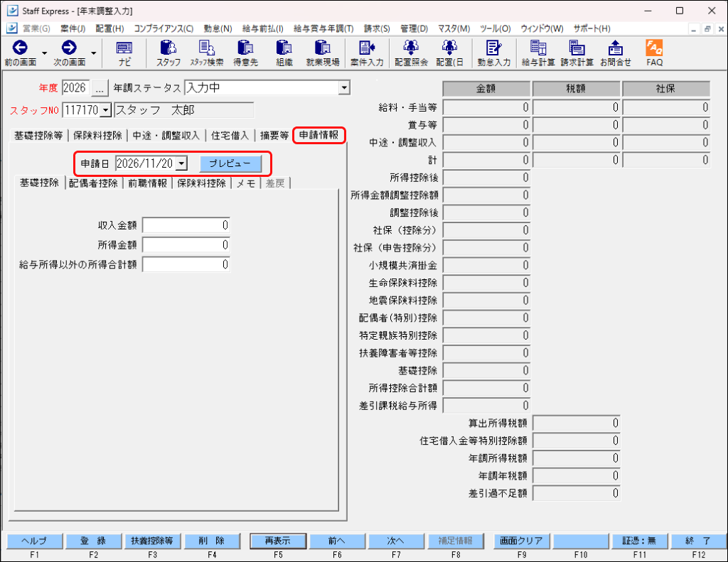
Task: Click the 登録 F2 button
Action: click(93, 541)
